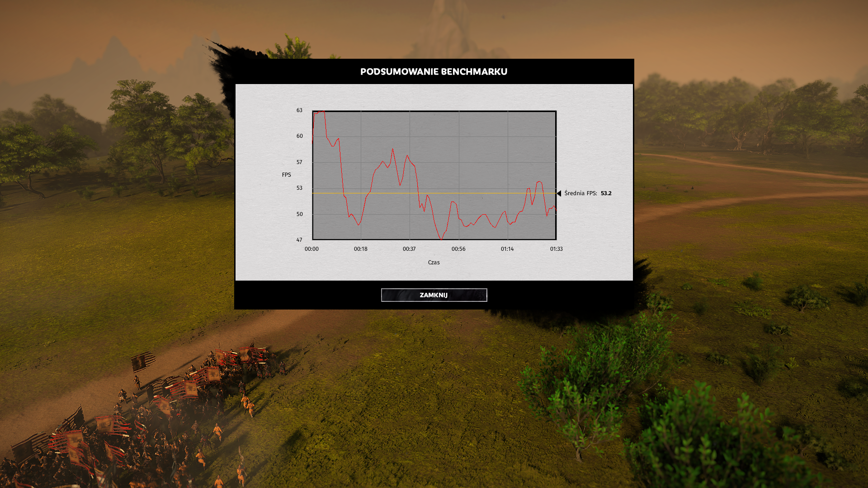Viewport: 868px width, 488px height.
Task: Click the 01:14 time axis label
Action: point(507,249)
